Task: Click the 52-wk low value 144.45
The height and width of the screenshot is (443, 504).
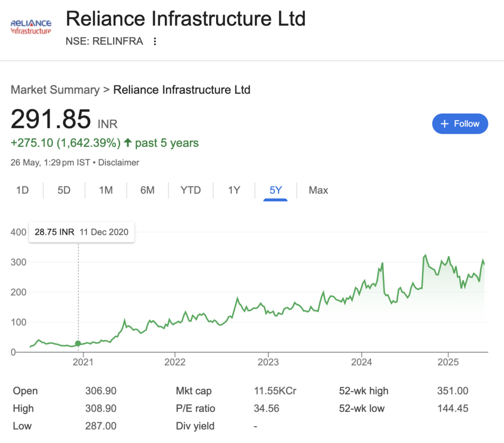Action: pyautogui.click(x=453, y=409)
